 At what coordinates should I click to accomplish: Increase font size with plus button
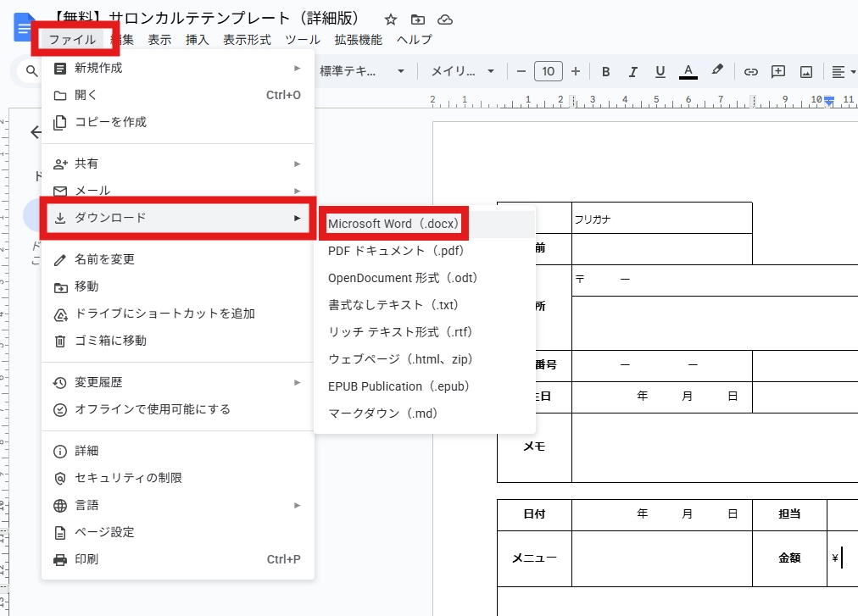pyautogui.click(x=576, y=72)
